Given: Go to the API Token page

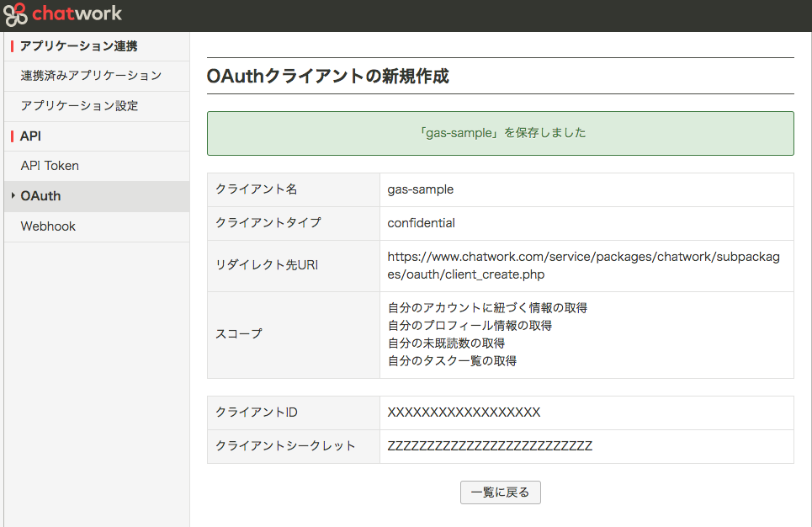Looking at the screenshot, I should point(97,166).
